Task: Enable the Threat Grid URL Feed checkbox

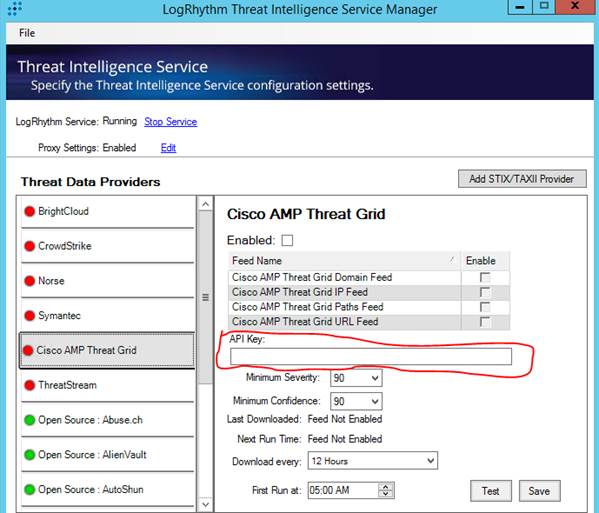Action: [x=485, y=322]
